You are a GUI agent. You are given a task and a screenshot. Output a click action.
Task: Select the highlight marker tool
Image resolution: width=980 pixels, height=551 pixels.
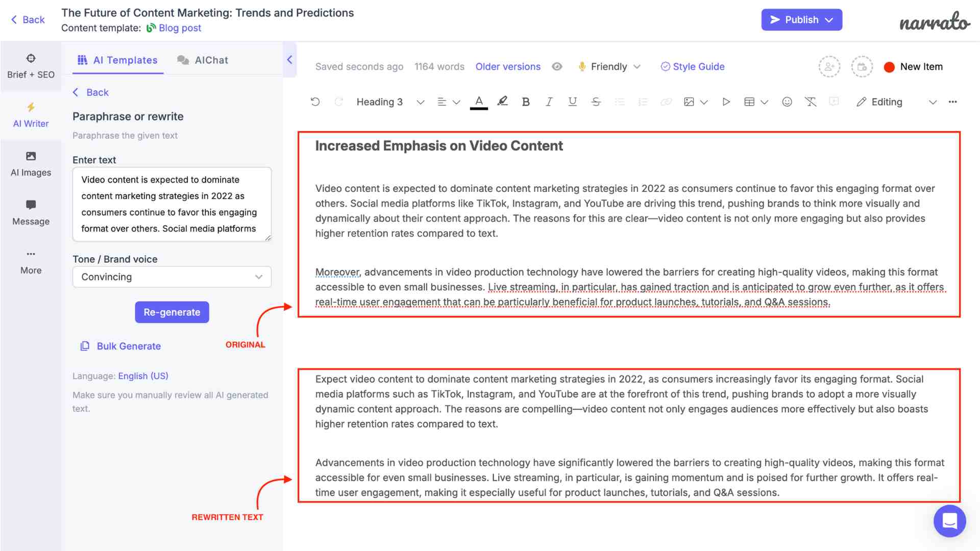click(x=503, y=102)
